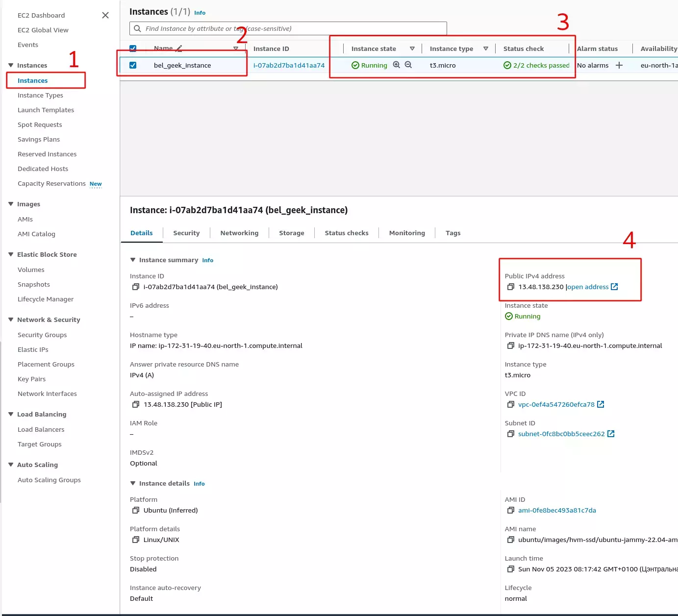Collapse the Load Balancing section
Image resolution: width=678 pixels, height=616 pixels.
[11, 414]
